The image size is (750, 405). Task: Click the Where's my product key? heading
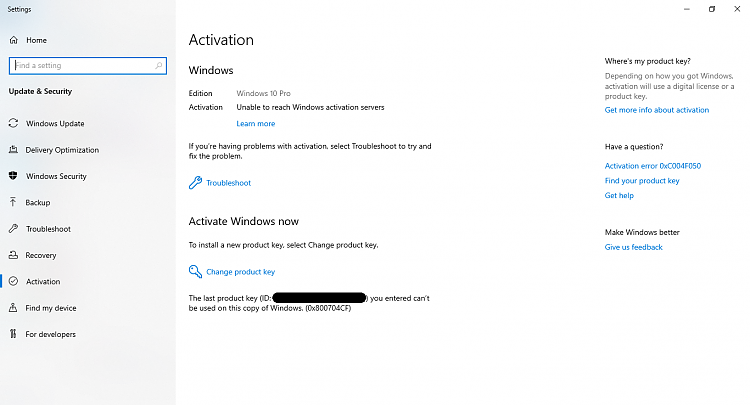click(x=648, y=61)
